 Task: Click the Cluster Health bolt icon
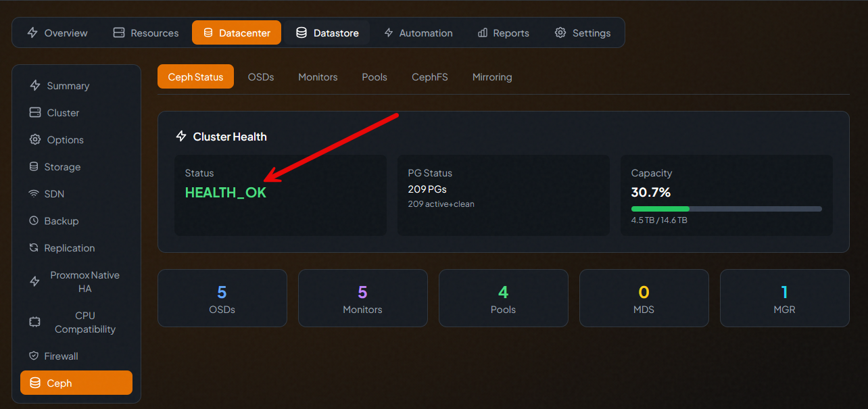pyautogui.click(x=181, y=137)
